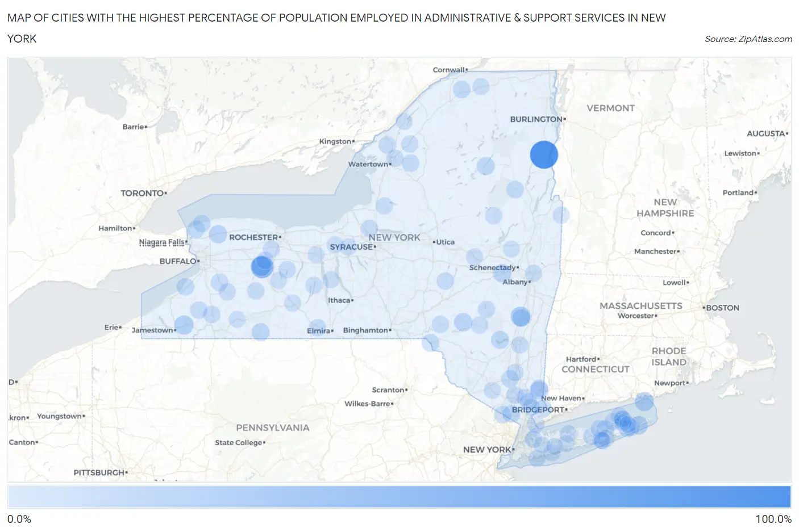Click the CONNECTICUT state label
799x532 pixels.
(x=595, y=369)
